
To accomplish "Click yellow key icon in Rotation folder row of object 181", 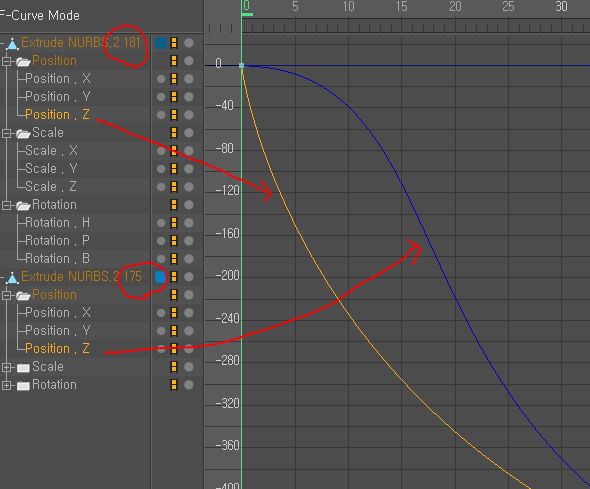I will tap(173, 205).
